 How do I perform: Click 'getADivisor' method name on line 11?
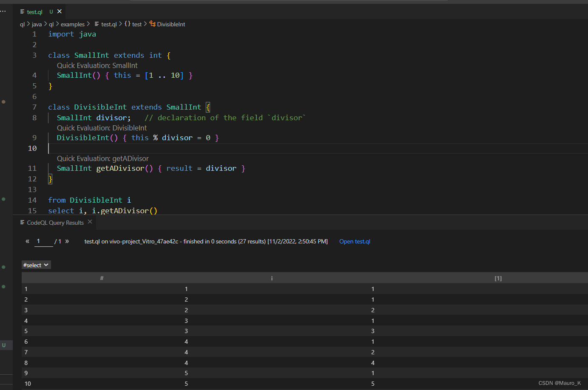[x=120, y=168]
